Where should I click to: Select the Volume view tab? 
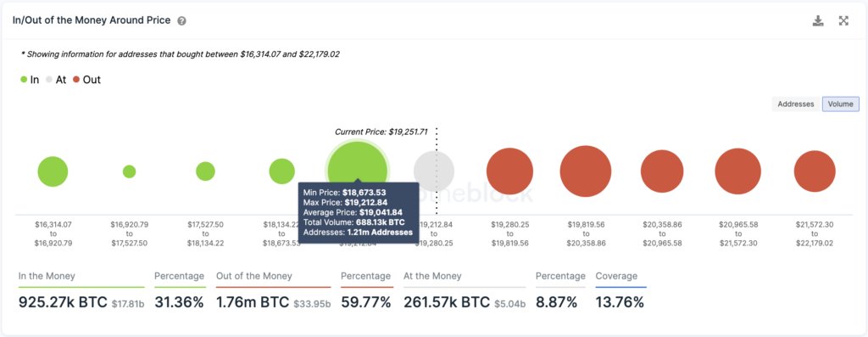click(x=841, y=104)
